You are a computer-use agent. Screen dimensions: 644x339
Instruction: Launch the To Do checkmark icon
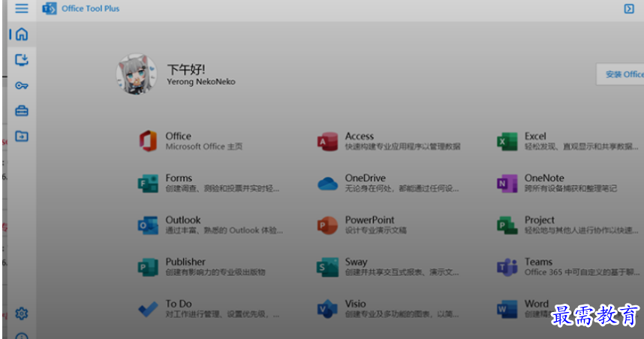click(148, 309)
